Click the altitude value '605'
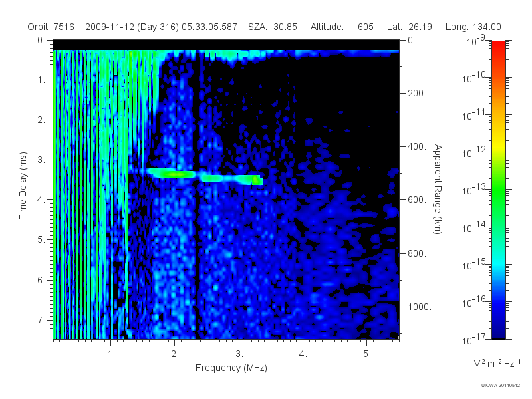Image resolution: width=532 pixels, height=399 pixels. 365,27
